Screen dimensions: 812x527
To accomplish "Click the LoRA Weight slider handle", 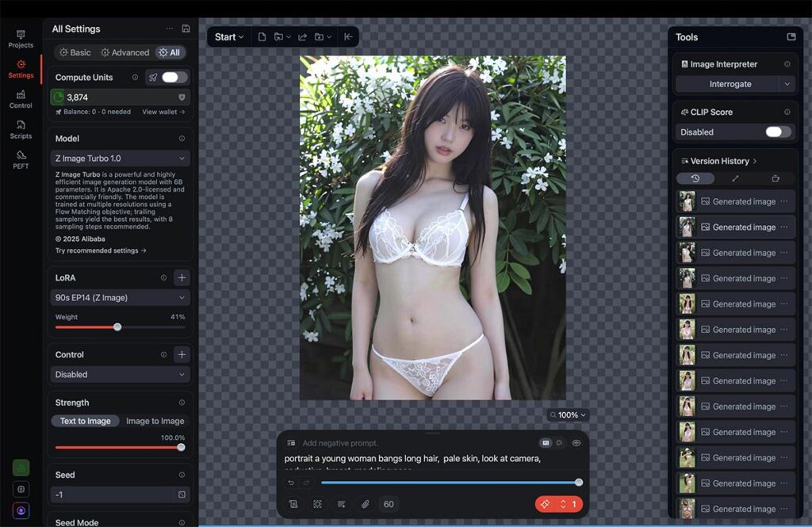I will [117, 327].
